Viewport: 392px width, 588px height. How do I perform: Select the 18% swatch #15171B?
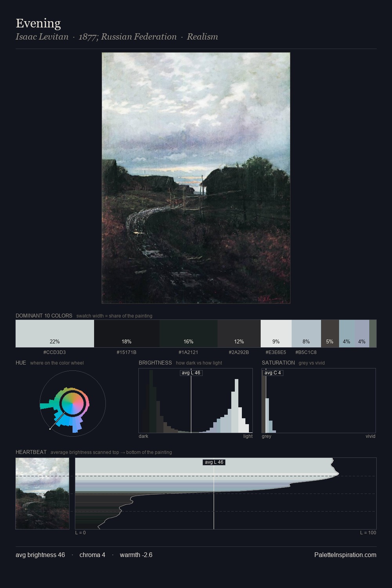pos(127,334)
